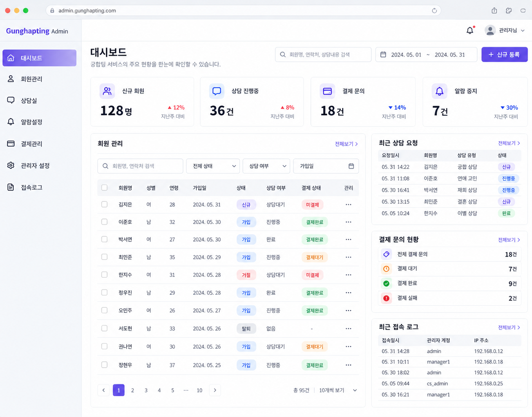The height and width of the screenshot is (417, 532).
Task: Click the 전체 결제 문의 tag icon
Action: (386, 254)
